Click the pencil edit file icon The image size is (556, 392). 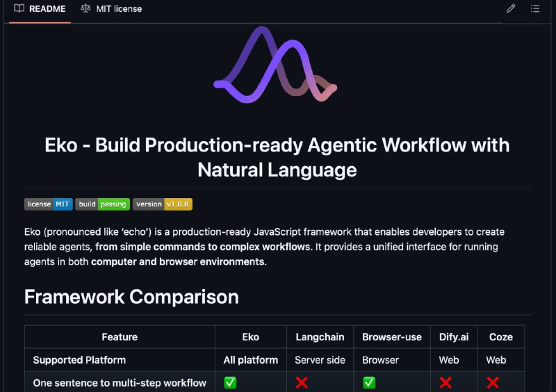[x=511, y=8]
